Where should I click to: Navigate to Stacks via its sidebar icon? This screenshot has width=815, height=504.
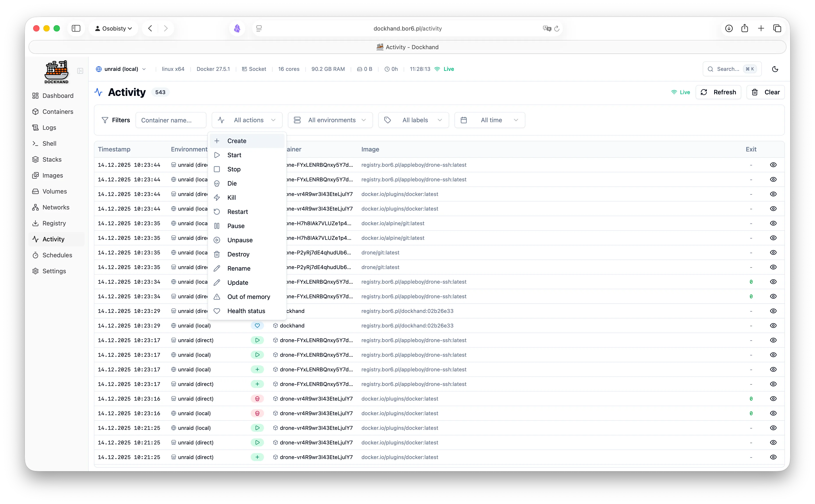pos(36,159)
